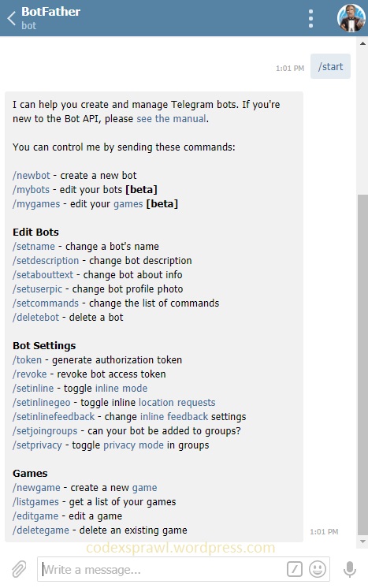The width and height of the screenshot is (368, 588).
Task: Open the emoji picker smiley
Action: (x=317, y=569)
